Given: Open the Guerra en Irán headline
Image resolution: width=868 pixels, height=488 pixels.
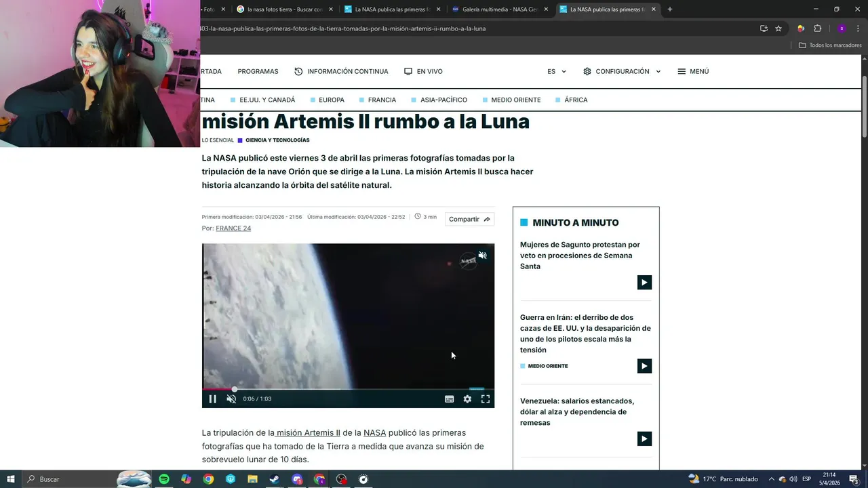Looking at the screenshot, I should (x=585, y=333).
